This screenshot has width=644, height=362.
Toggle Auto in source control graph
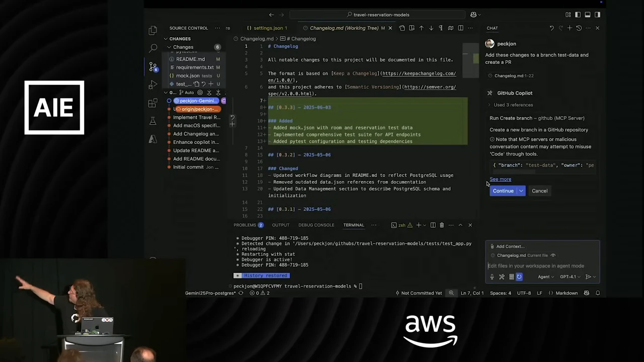click(186, 93)
